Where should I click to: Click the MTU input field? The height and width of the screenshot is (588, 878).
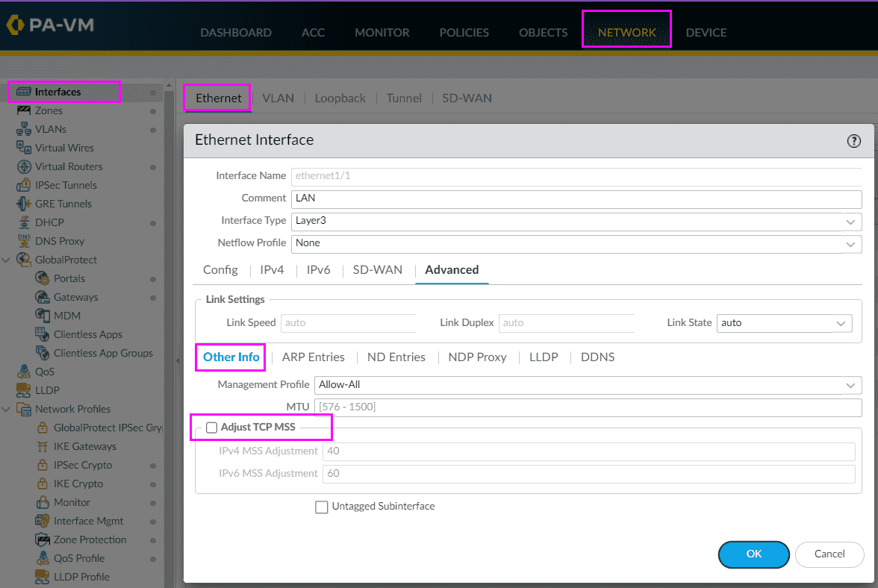tap(587, 407)
